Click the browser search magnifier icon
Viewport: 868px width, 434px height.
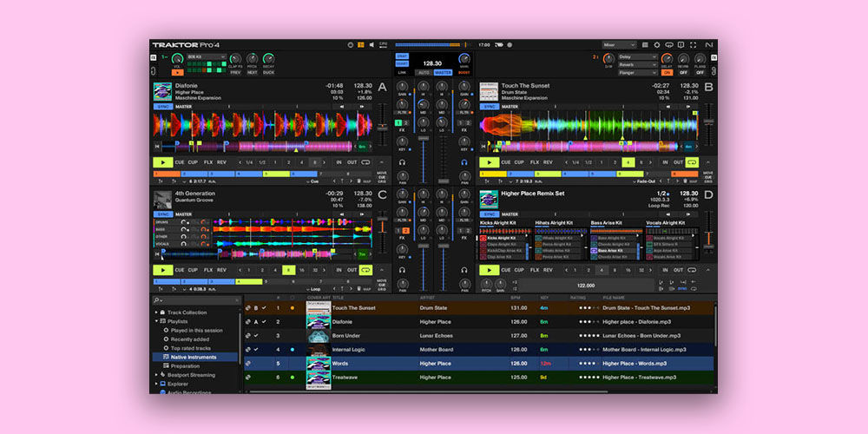click(x=158, y=300)
